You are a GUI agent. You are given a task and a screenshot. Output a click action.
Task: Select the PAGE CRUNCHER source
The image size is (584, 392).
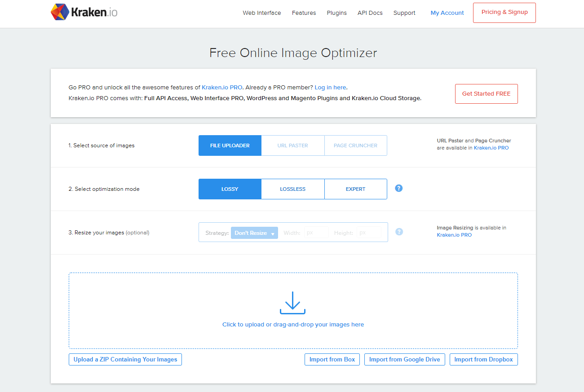(x=356, y=145)
